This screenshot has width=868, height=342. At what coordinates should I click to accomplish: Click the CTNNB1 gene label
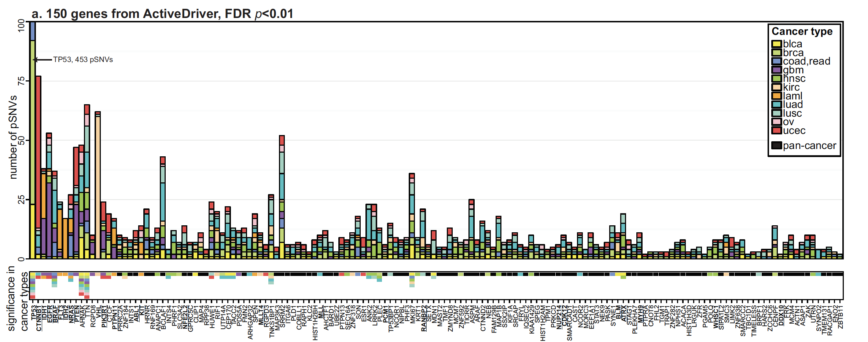tap(39, 318)
